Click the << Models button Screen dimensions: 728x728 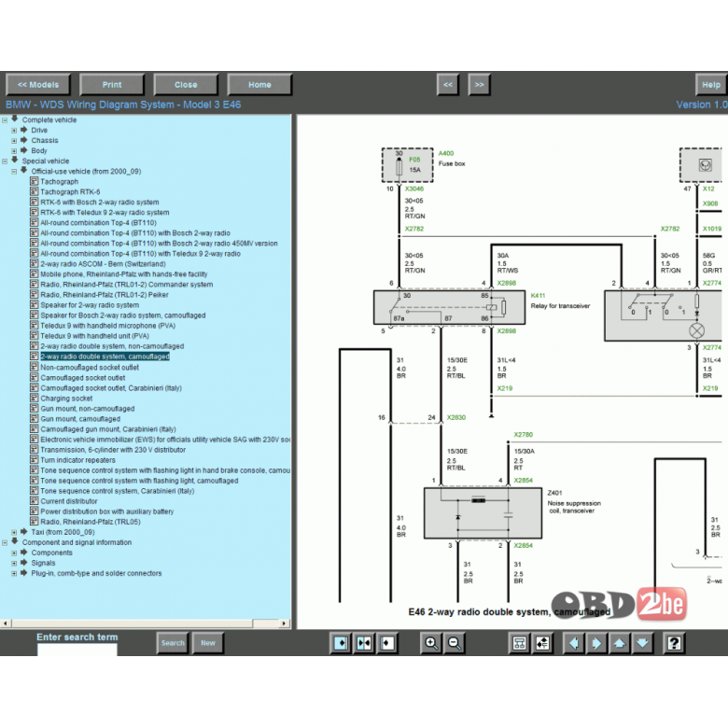[38, 85]
